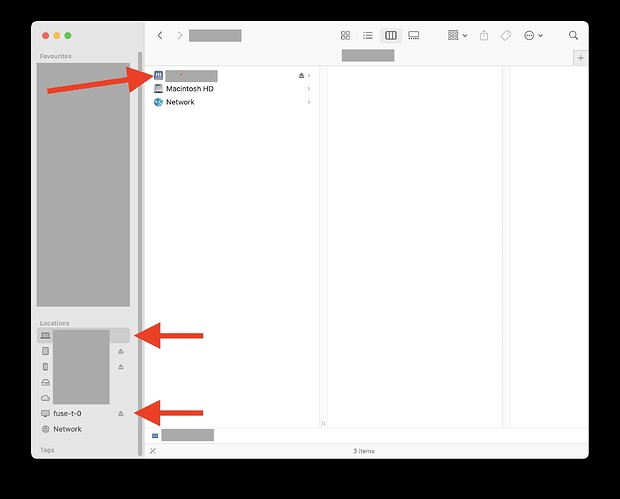Eject the fuse-t-0 volume
This screenshot has width=620, height=499.
pos(121,413)
